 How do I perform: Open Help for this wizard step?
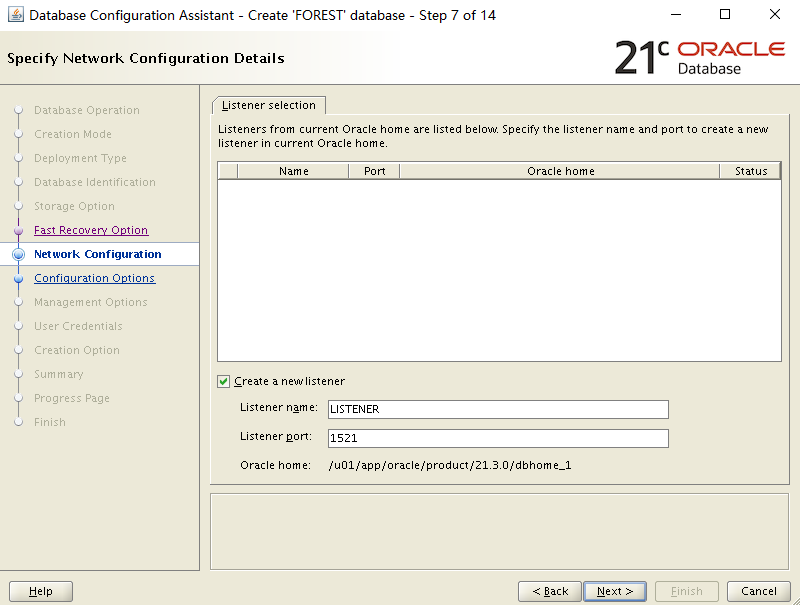[41, 591]
